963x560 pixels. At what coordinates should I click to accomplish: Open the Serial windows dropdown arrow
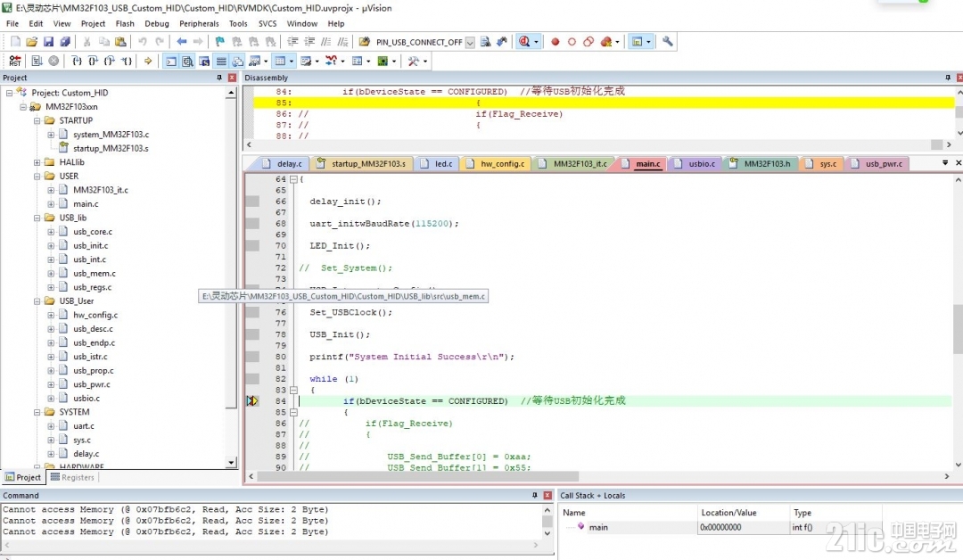click(317, 61)
